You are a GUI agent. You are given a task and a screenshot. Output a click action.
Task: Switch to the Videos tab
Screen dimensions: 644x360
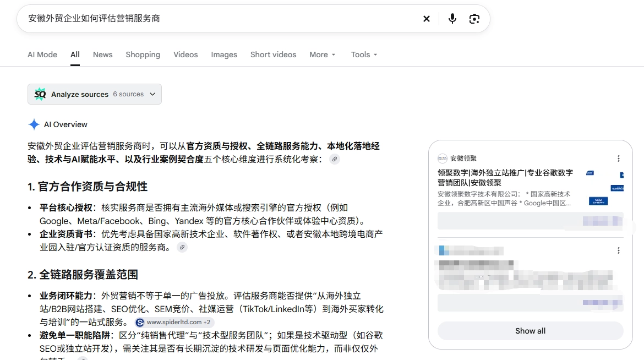185,54
